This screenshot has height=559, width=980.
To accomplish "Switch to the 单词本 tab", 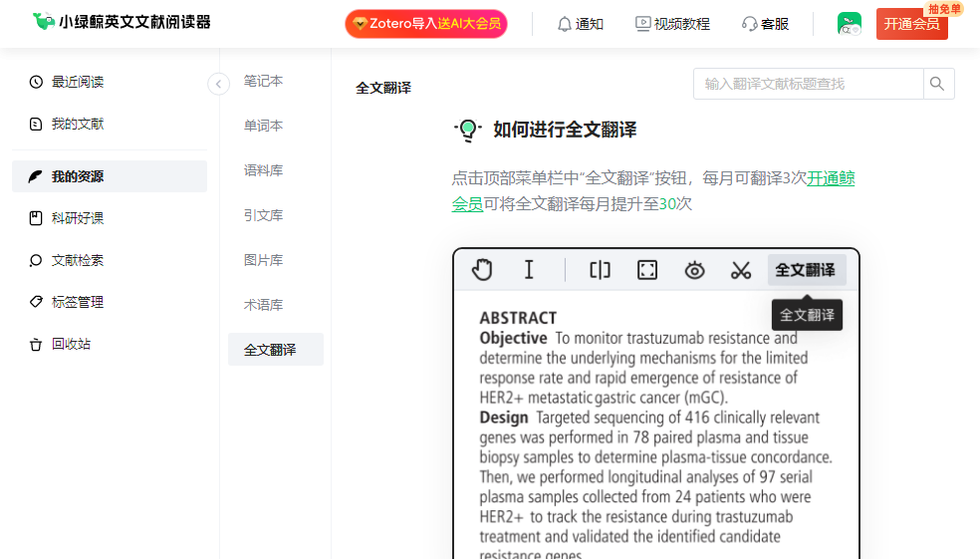I will (263, 126).
